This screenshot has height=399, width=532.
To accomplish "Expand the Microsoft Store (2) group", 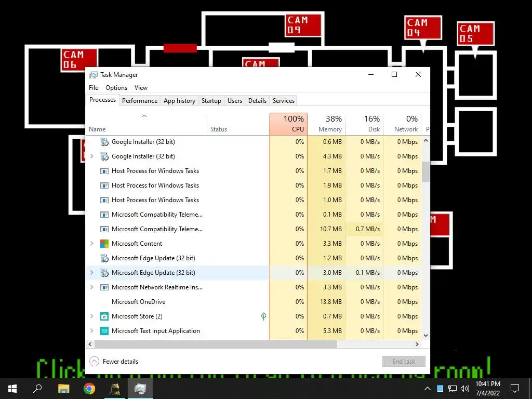I will (x=91, y=316).
